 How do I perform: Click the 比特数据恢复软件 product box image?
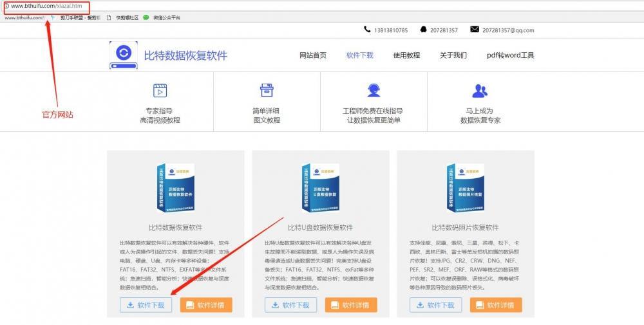pos(175,188)
